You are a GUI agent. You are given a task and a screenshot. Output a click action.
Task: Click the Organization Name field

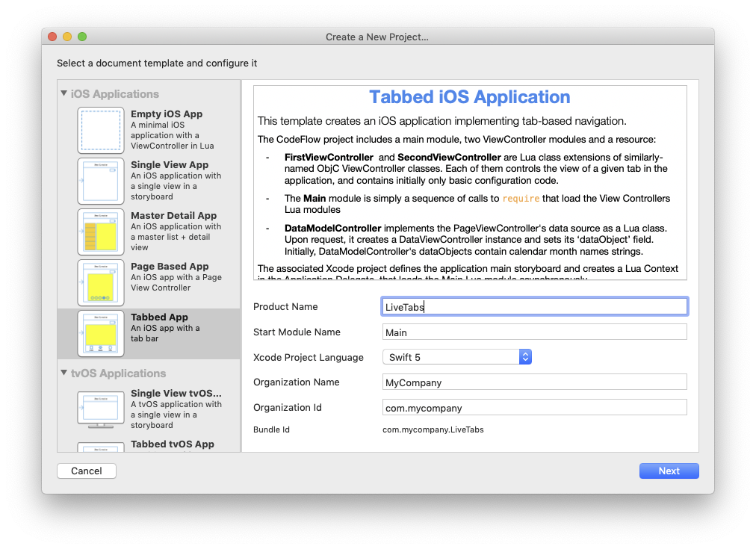[534, 382]
